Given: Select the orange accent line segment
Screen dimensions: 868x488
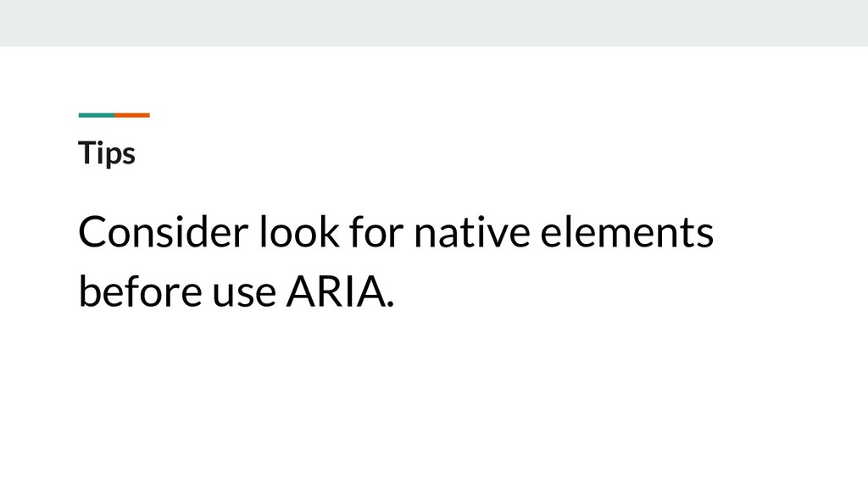Looking at the screenshot, I should [132, 115].
